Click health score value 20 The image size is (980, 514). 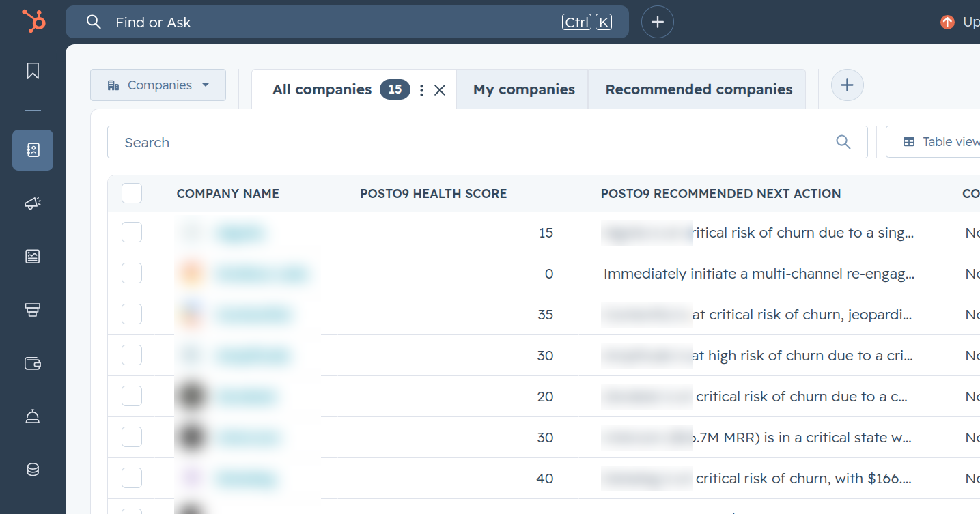pyautogui.click(x=545, y=397)
